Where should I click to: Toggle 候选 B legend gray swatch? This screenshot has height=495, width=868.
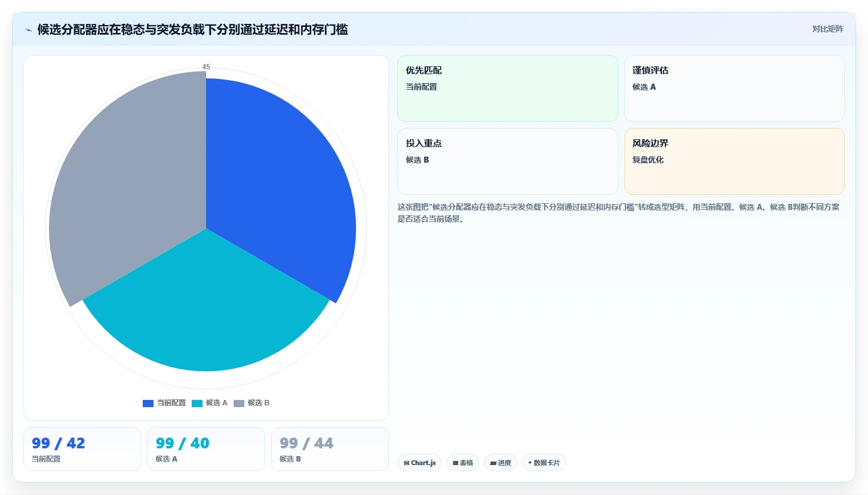point(239,403)
